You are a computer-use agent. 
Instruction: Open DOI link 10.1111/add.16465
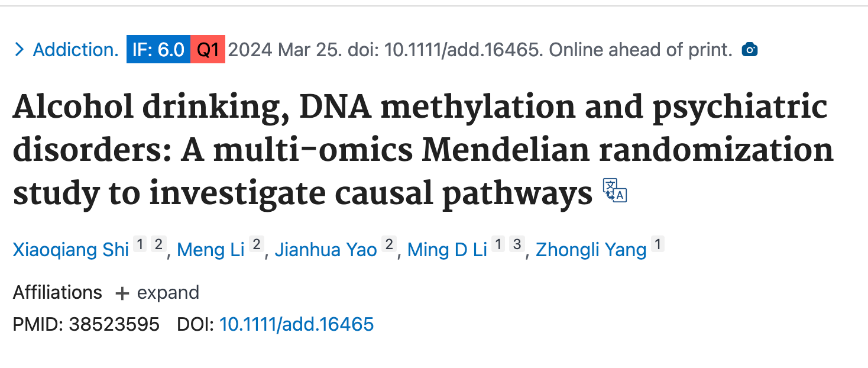click(x=296, y=324)
